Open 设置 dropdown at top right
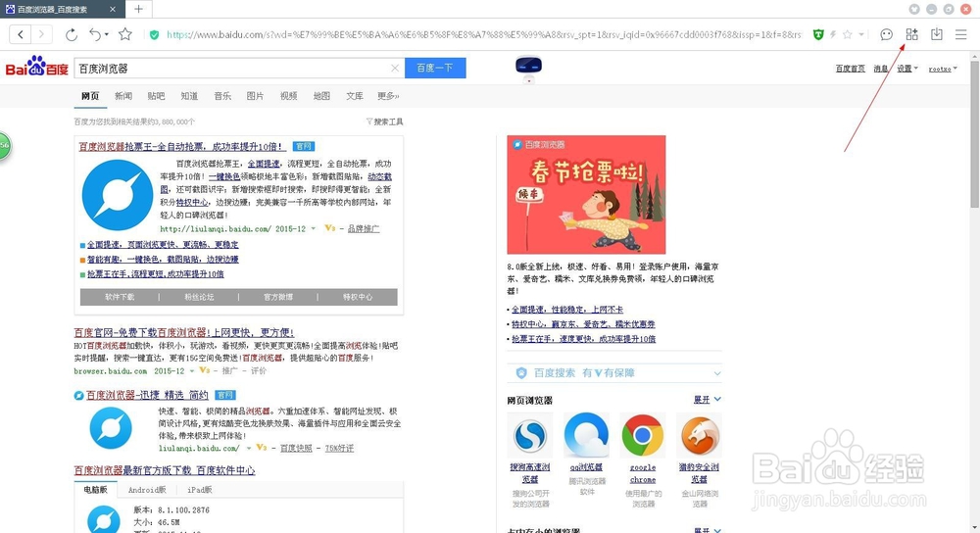This screenshot has height=533, width=980. coord(907,69)
